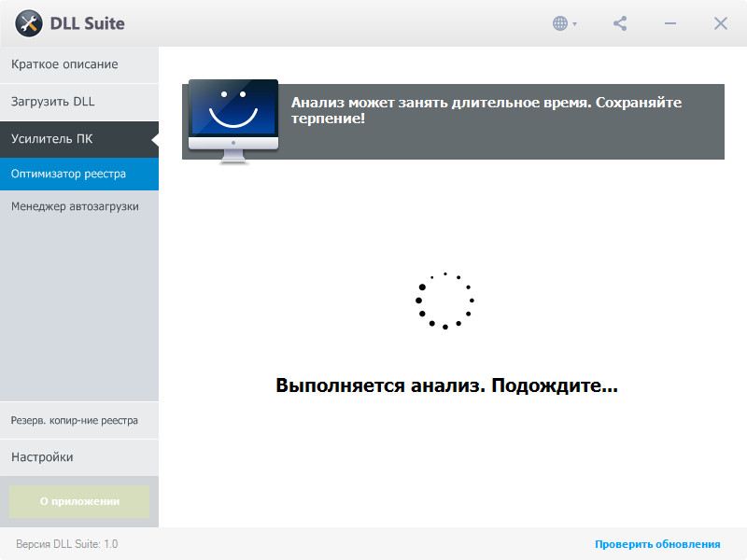This screenshot has height=560, width=747.
Task: Open Настройки in sidebar
Action: tap(79, 457)
